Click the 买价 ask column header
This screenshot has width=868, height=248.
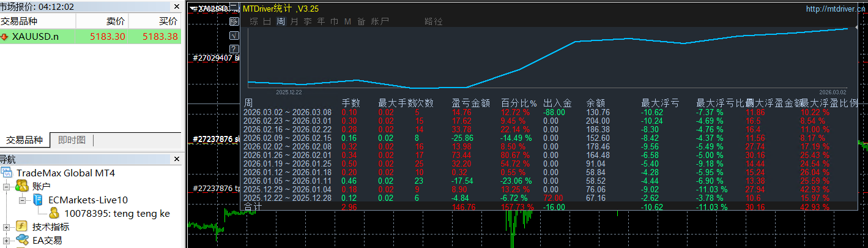point(155,21)
